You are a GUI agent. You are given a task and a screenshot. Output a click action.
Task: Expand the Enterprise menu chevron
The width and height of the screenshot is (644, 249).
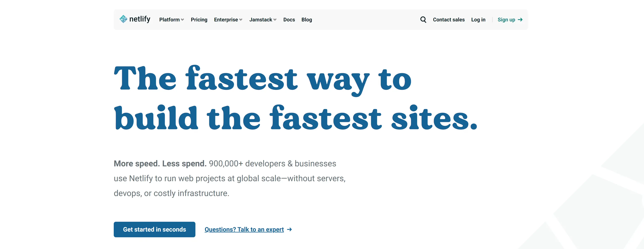click(241, 20)
